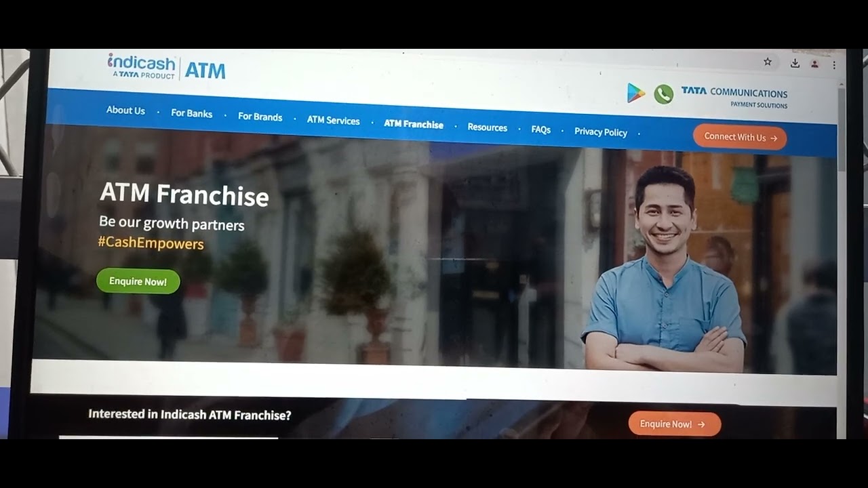Open the About Us menu
Image resolution: width=868 pixels, height=488 pixels.
click(x=125, y=110)
